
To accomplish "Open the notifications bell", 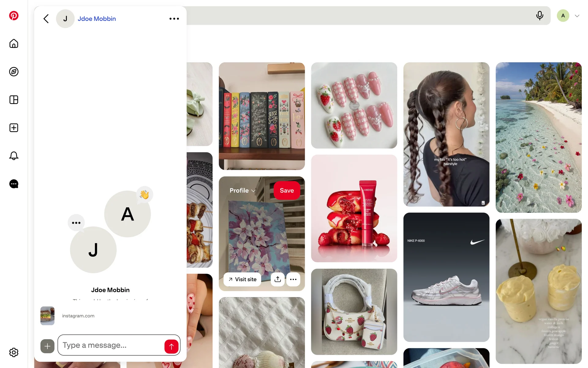I will coord(14,156).
